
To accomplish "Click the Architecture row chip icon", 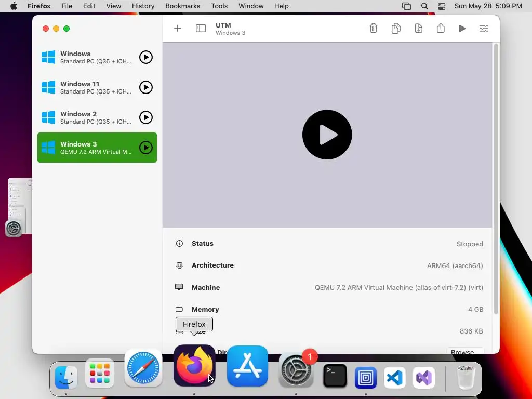I will tap(179, 265).
